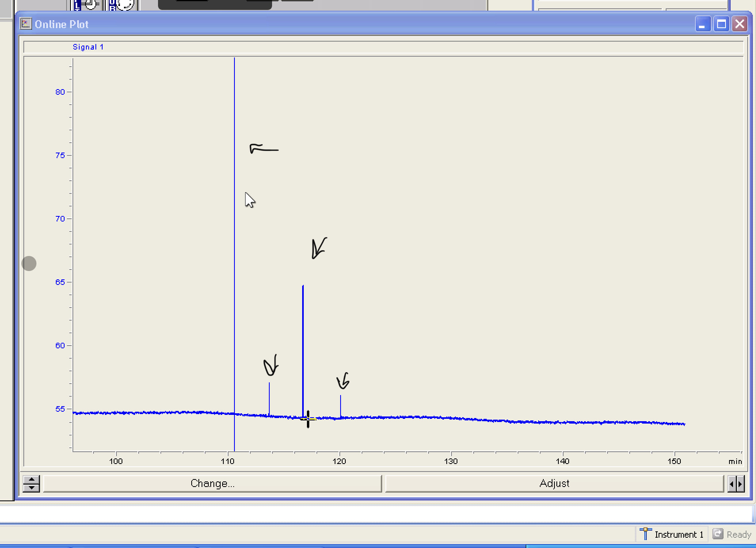Close the Online Plot window

click(x=739, y=24)
